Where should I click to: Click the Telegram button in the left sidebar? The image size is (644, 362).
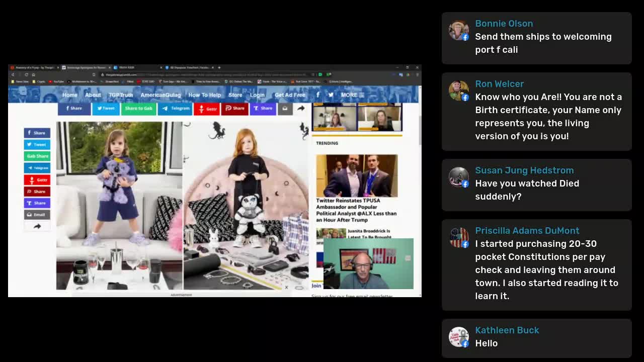pyautogui.click(x=37, y=168)
